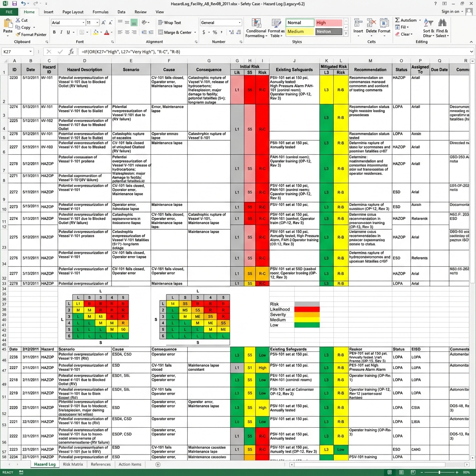Open the font size dropdown showing 11
This screenshot has height=476, width=476.
(97, 22)
